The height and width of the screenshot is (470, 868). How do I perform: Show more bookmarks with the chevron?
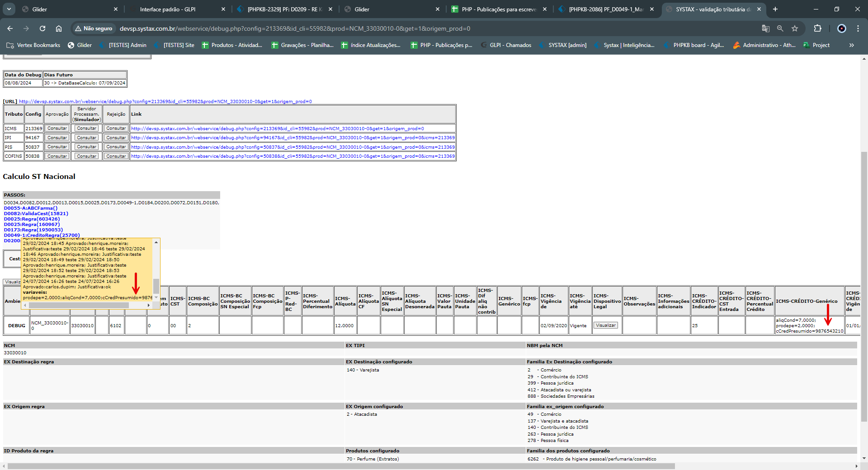click(852, 45)
